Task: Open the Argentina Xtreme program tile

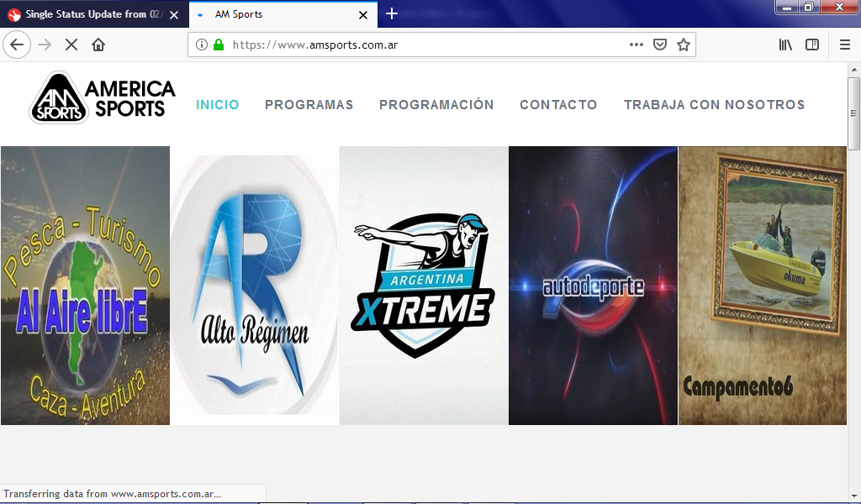Action: [424, 285]
